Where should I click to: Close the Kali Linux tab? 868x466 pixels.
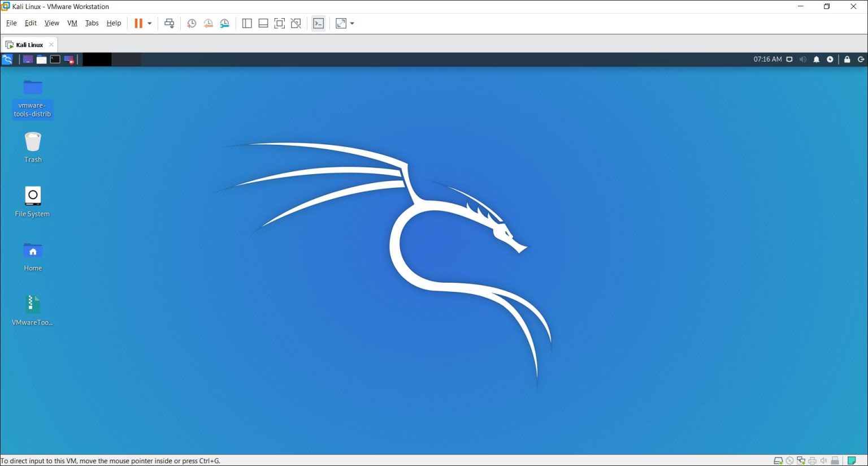[51, 45]
